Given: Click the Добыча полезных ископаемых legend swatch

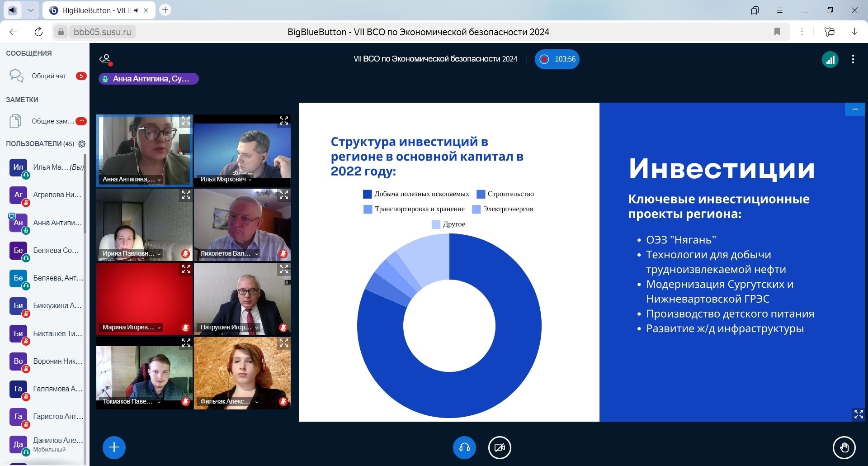Looking at the screenshot, I should pos(367,194).
